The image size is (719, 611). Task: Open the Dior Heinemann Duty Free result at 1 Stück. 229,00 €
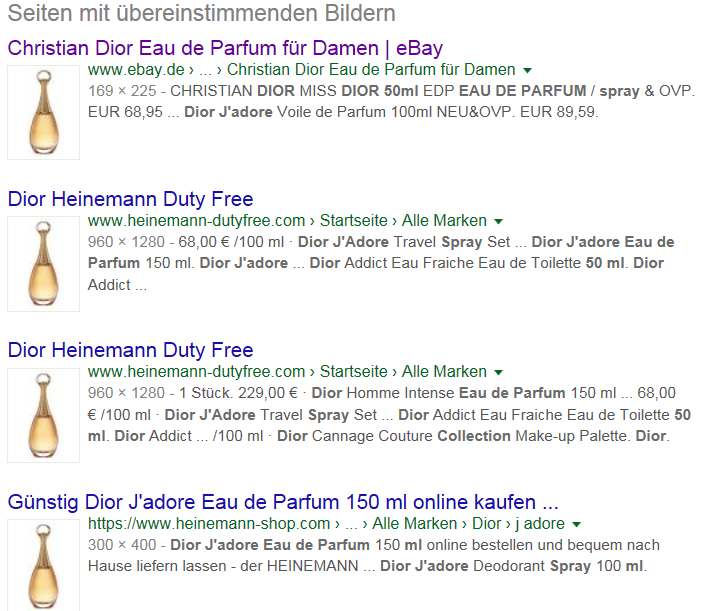pyautogui.click(x=131, y=350)
